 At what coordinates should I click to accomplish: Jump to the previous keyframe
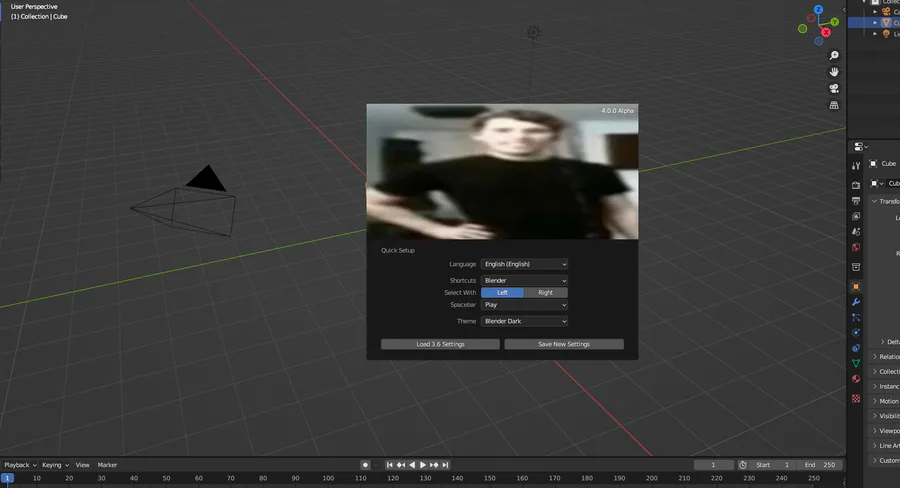(401, 465)
